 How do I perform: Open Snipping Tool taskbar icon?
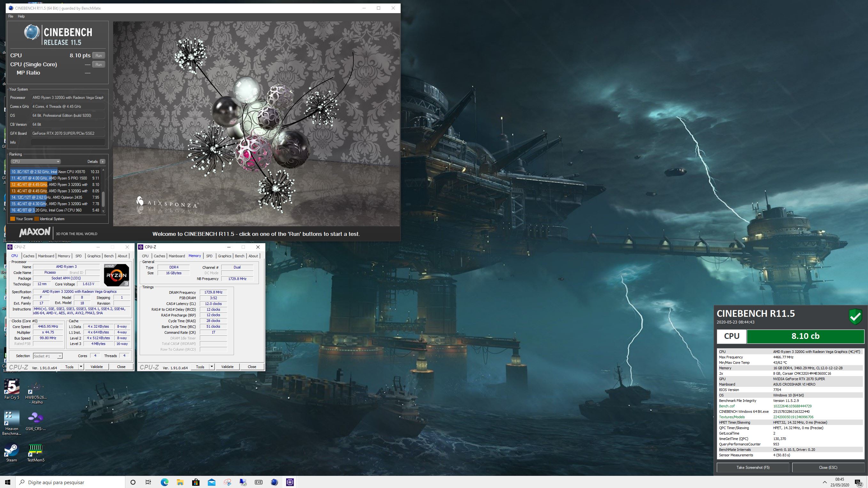(x=227, y=482)
